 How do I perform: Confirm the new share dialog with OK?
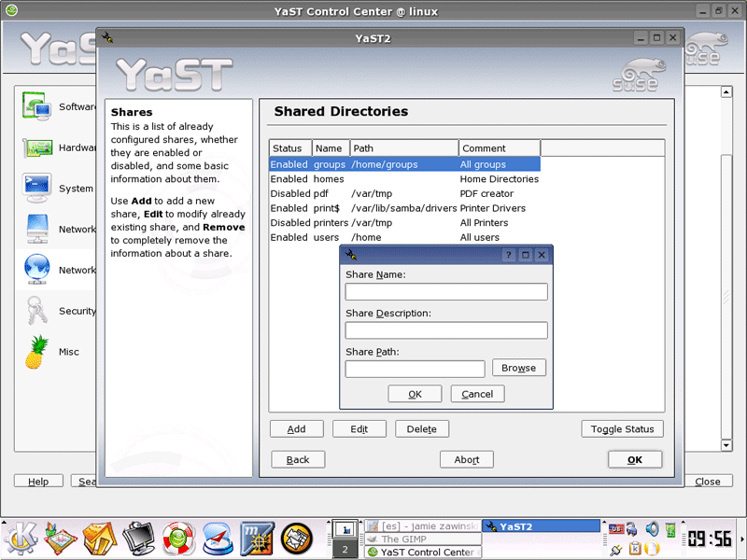[415, 394]
